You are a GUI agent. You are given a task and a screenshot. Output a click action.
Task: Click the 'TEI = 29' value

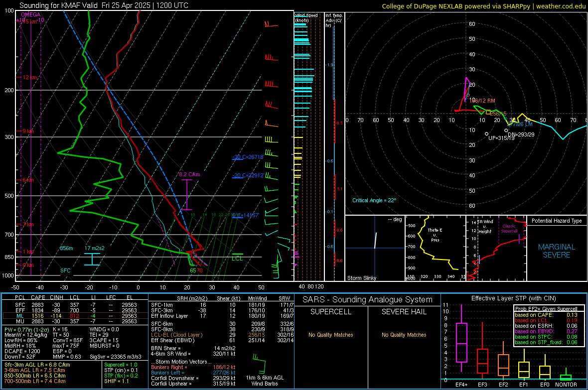click(99, 335)
